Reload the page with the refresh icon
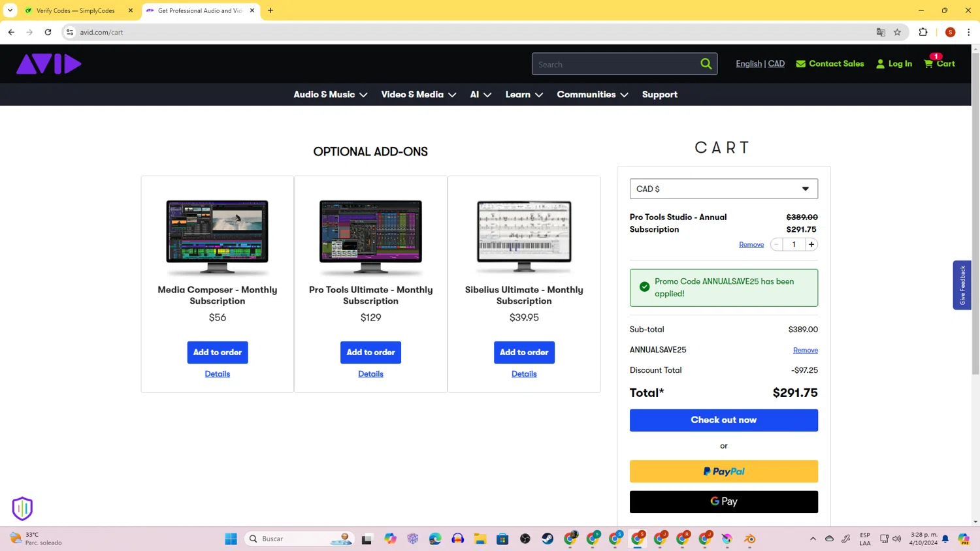 click(48, 32)
